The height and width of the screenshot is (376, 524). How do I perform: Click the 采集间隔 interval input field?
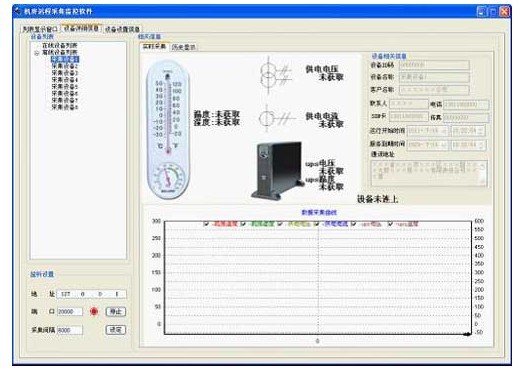[70, 330]
